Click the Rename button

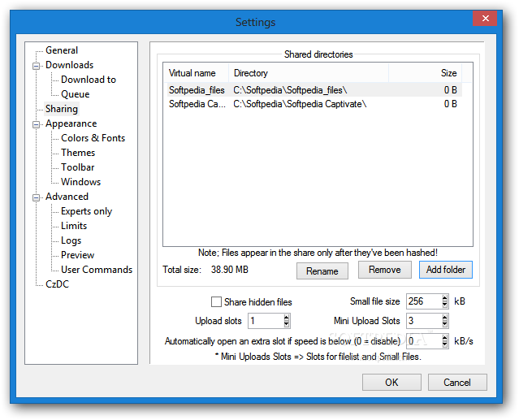coord(322,271)
